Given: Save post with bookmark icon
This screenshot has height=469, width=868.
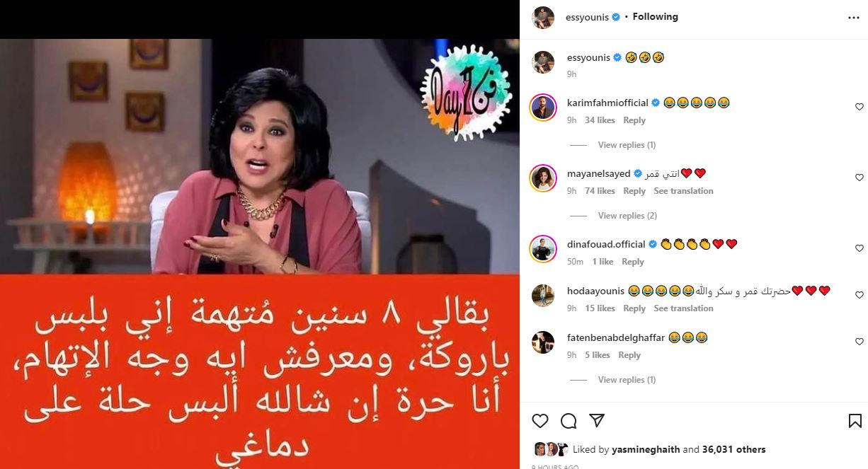Looking at the screenshot, I should [x=855, y=421].
